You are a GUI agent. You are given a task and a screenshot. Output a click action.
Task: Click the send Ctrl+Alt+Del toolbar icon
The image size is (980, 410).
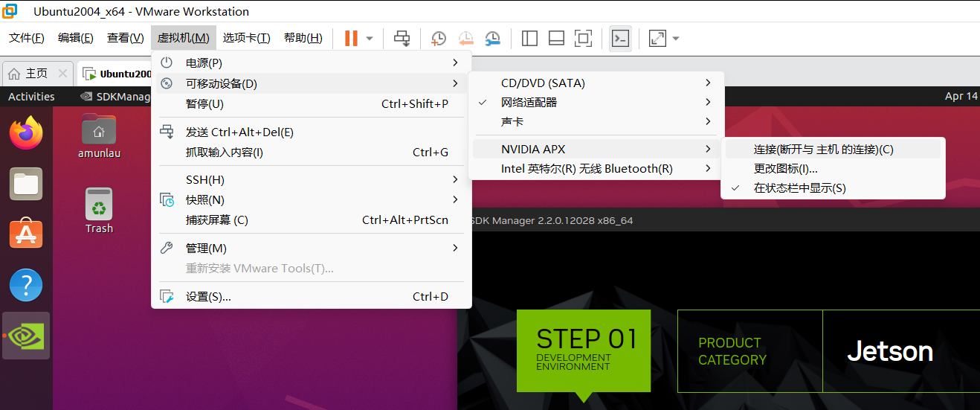(402, 38)
